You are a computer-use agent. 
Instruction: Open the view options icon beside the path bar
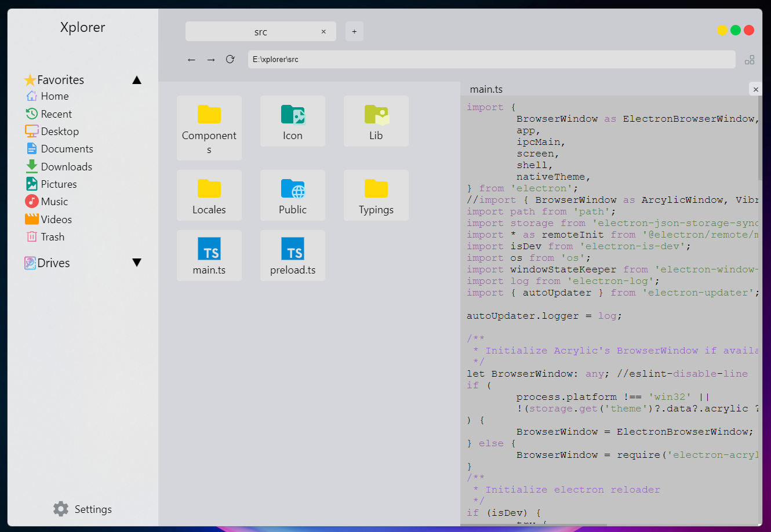coord(750,60)
